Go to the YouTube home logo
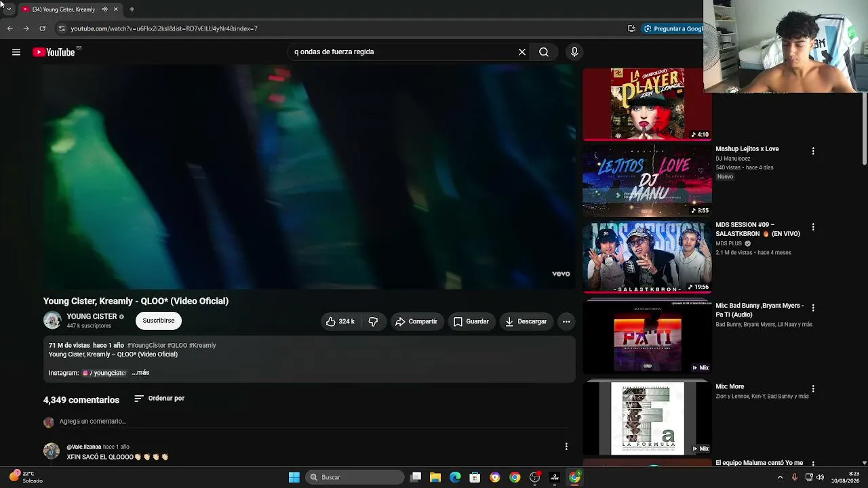Screen dimensions: 868x488 (x=54, y=52)
